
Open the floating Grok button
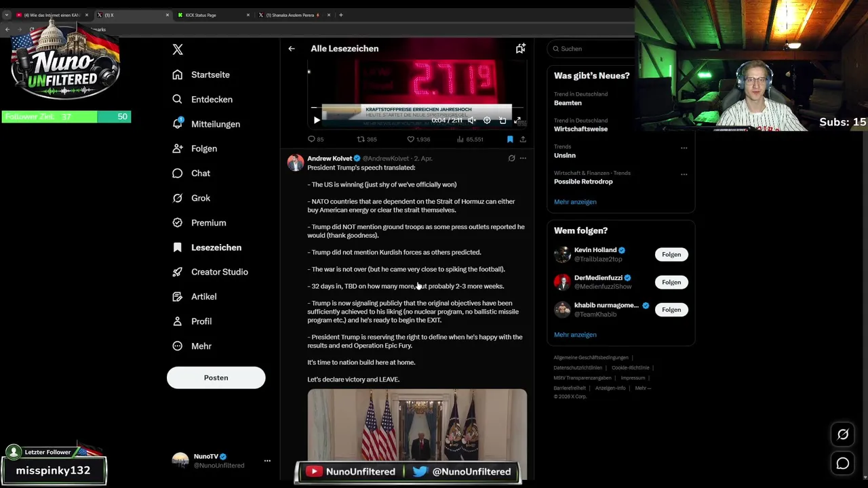[843, 434]
